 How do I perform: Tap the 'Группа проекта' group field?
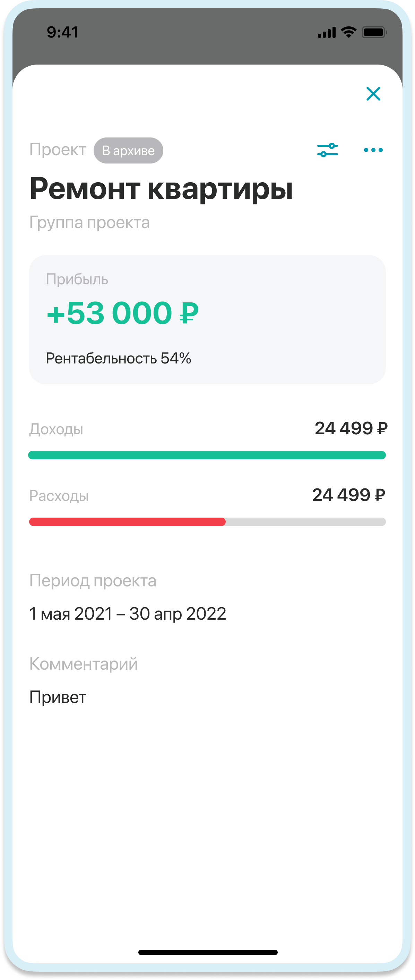tap(90, 223)
